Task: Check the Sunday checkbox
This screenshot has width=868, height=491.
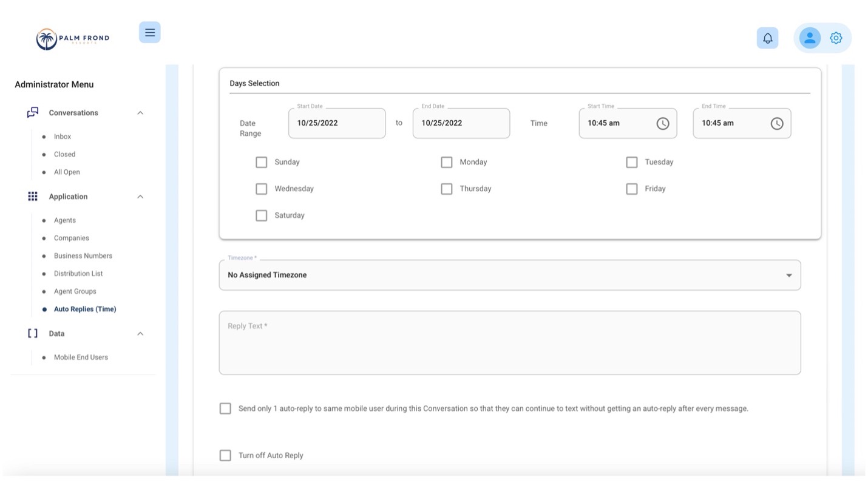Action: (x=262, y=162)
